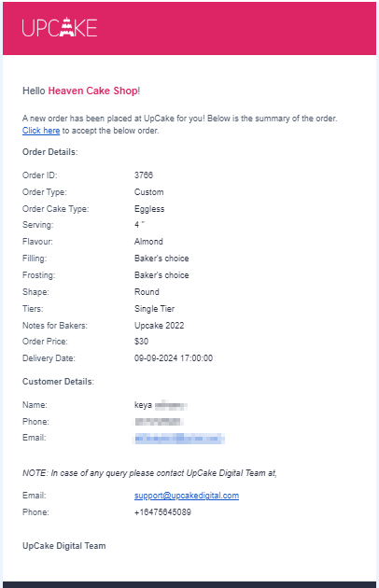The image size is (379, 588).
Task: Click the Heaven Cake Shop name
Action: (92, 91)
